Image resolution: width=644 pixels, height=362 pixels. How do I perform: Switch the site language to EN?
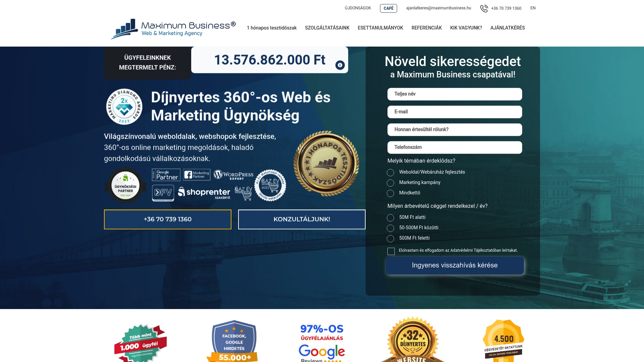pyautogui.click(x=533, y=8)
